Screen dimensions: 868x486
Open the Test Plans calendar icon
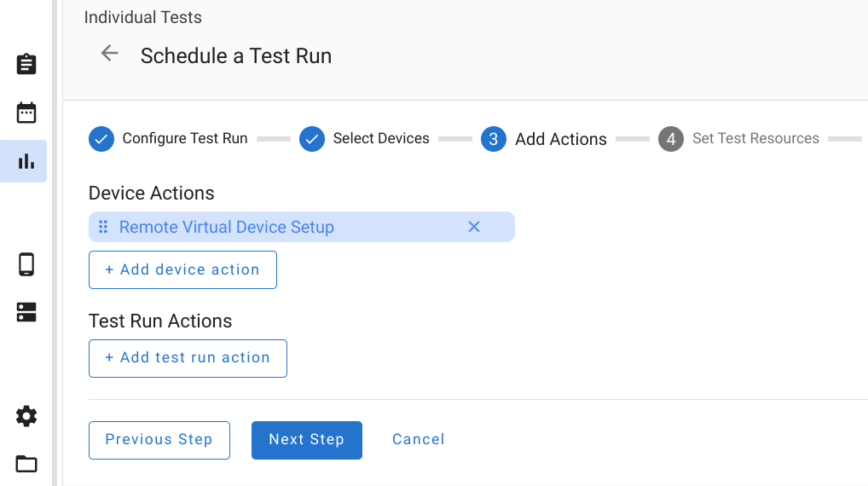tap(26, 113)
